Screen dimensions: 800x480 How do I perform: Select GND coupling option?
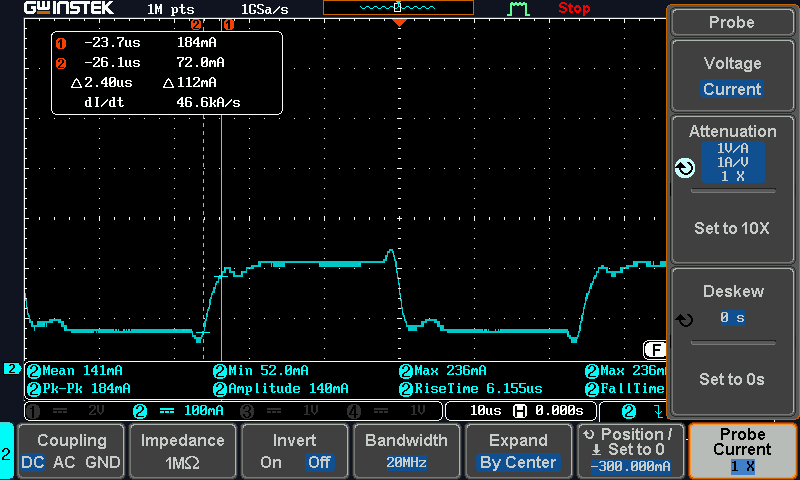click(102, 463)
